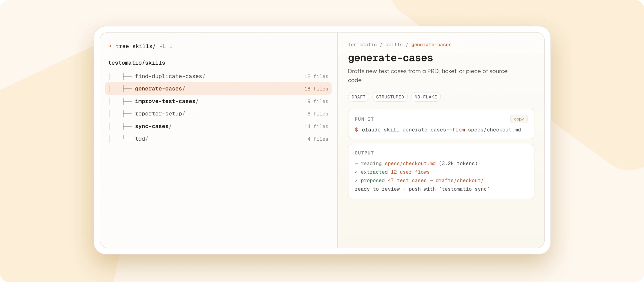Click the orange dollar prompt sign

click(x=356, y=130)
